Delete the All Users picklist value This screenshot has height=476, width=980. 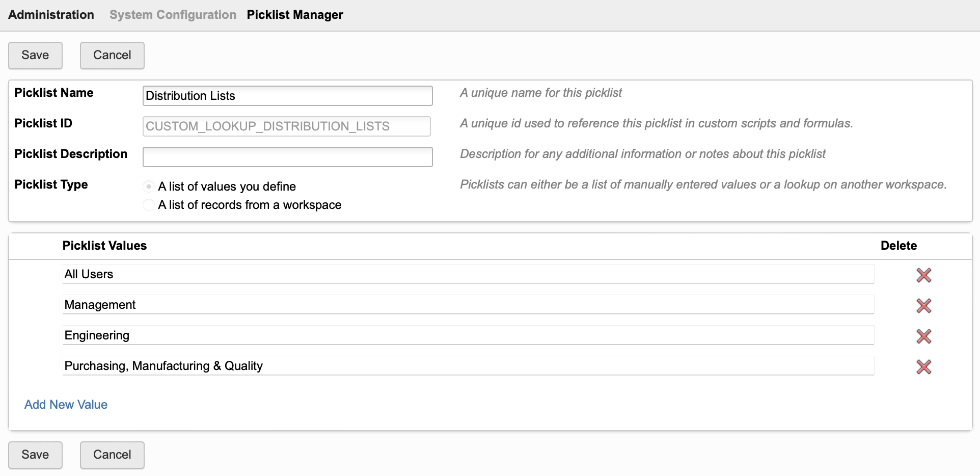point(924,275)
